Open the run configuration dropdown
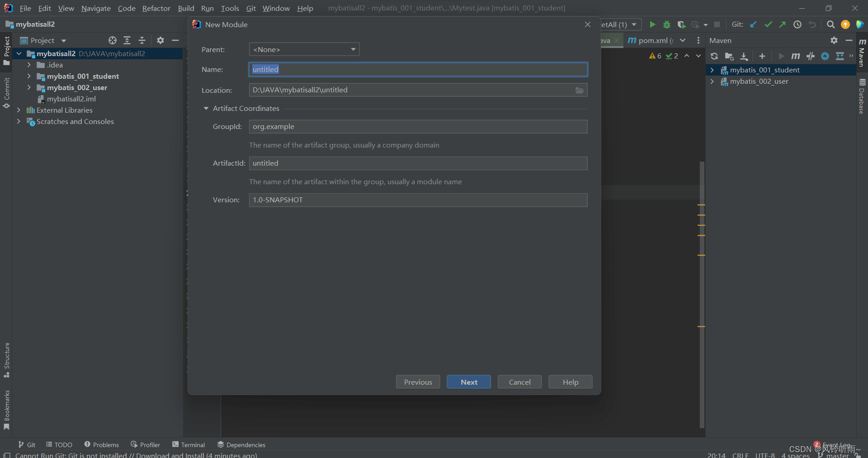Screen dimensions: 868x458 click(x=622, y=24)
